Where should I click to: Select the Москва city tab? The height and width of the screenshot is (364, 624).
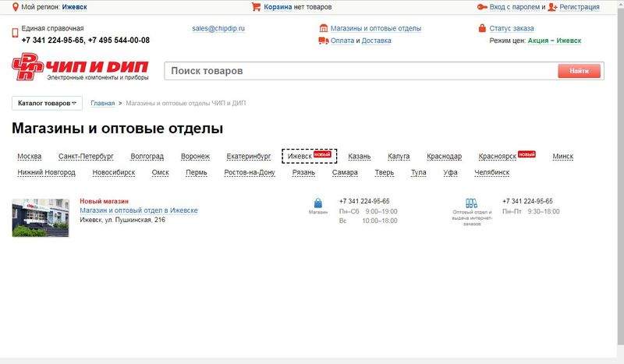pos(30,157)
